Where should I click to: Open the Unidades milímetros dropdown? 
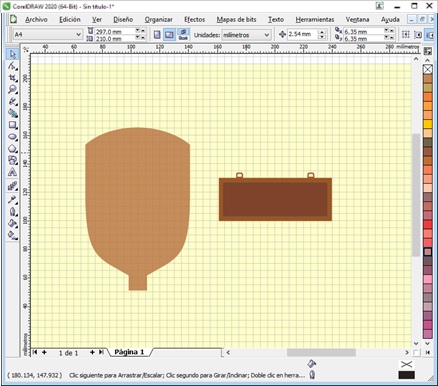(267, 35)
